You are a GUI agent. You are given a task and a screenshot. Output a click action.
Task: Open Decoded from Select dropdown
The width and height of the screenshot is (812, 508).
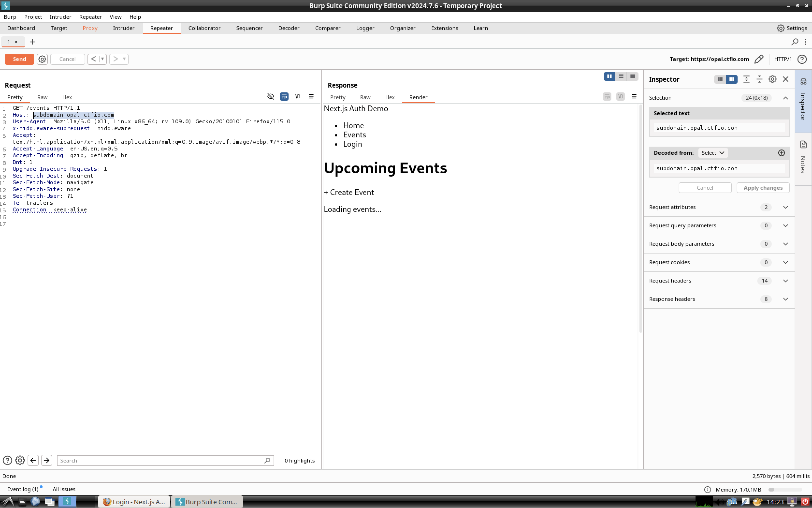[x=713, y=153]
